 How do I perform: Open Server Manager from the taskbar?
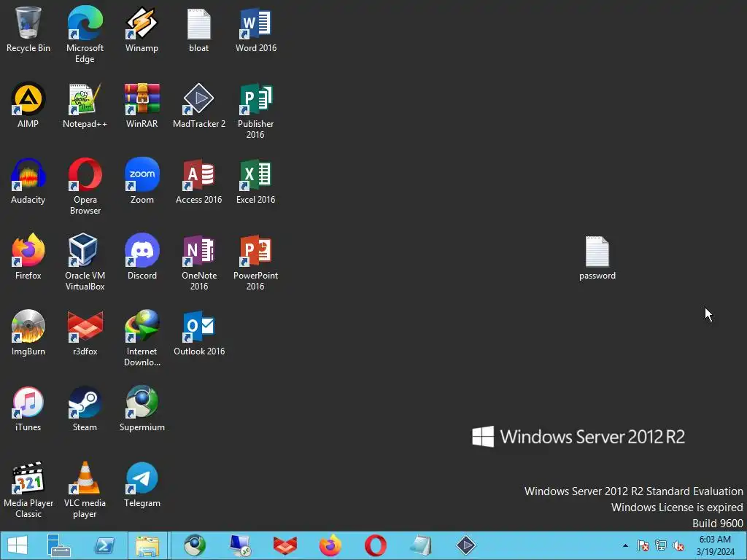click(x=58, y=545)
